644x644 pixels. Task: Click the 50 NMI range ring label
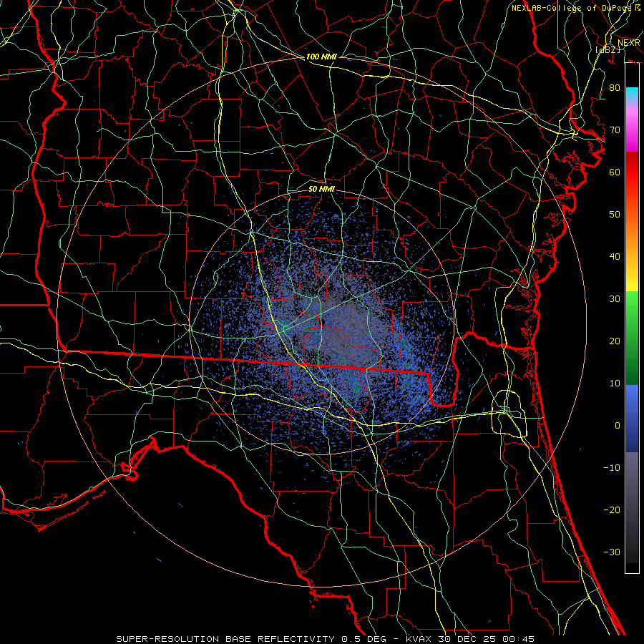point(321,189)
